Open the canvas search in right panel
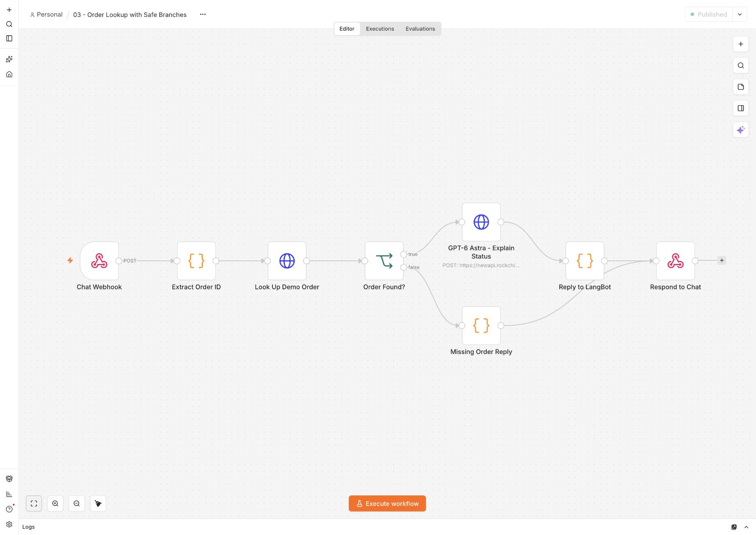The image size is (756, 535). pyautogui.click(x=740, y=66)
